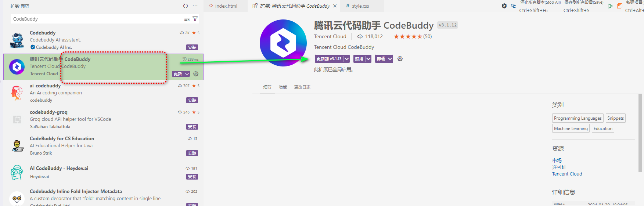Image resolution: width=644 pixels, height=206 pixels.
Task: Select the Tencent CodeBuddy list icon
Action: tap(17, 67)
